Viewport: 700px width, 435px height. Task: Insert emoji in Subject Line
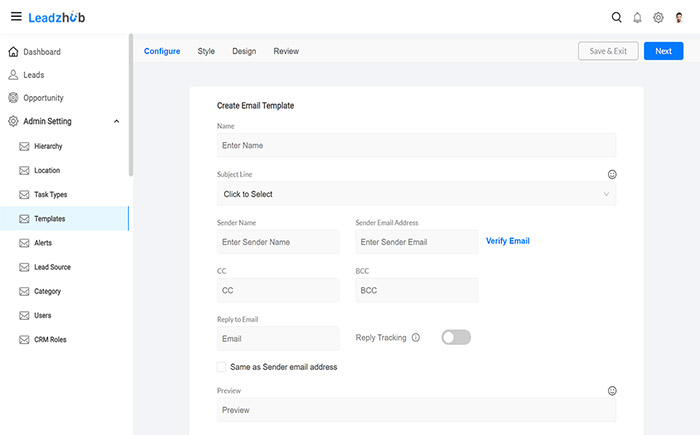[612, 174]
